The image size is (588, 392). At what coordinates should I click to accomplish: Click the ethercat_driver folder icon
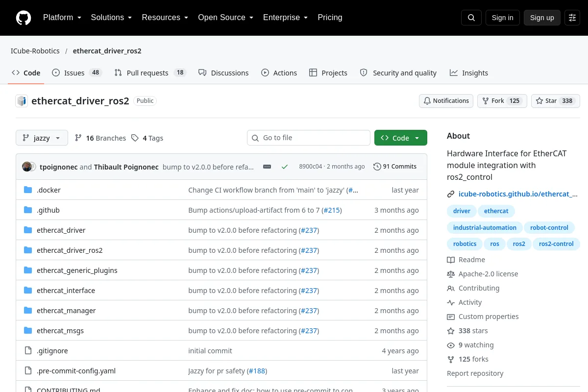click(x=28, y=230)
